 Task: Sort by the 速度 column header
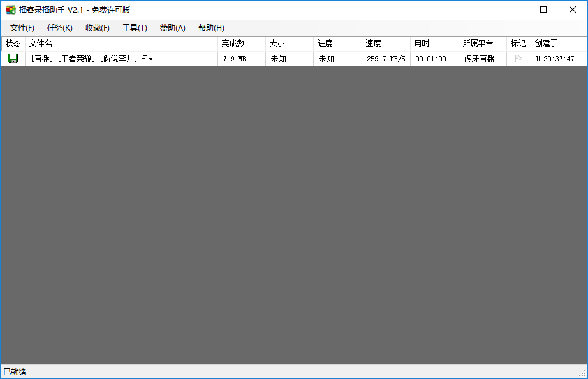386,44
